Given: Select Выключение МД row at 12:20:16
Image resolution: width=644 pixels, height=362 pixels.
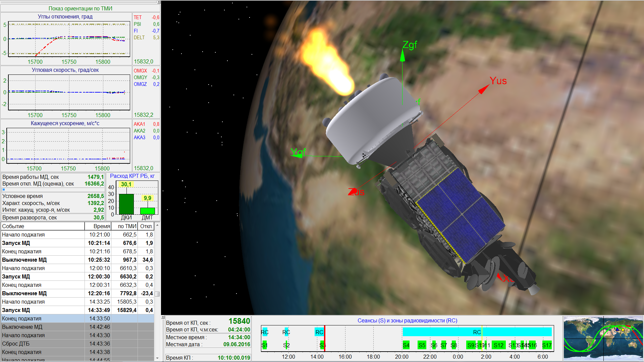Looking at the screenshot, I should pos(77,293).
